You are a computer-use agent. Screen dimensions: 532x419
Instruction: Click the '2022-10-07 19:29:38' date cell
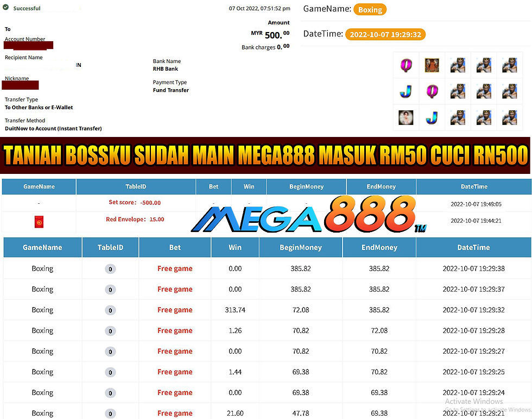[x=473, y=268]
